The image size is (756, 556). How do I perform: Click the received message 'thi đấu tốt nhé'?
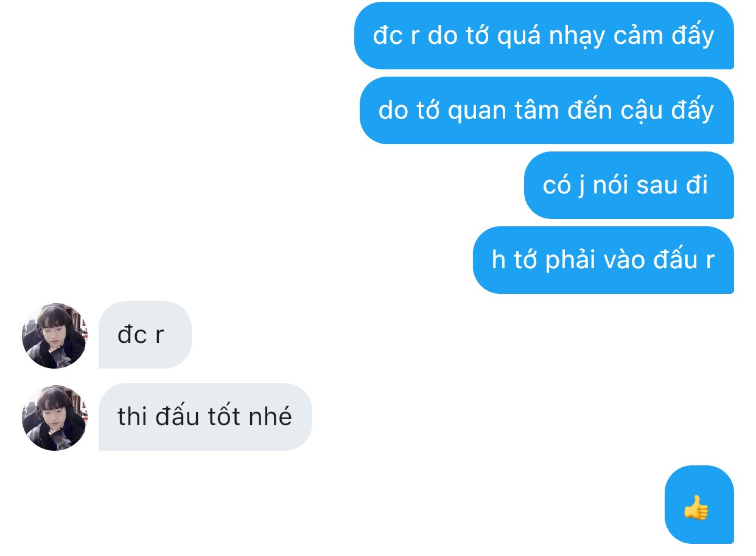205,417
